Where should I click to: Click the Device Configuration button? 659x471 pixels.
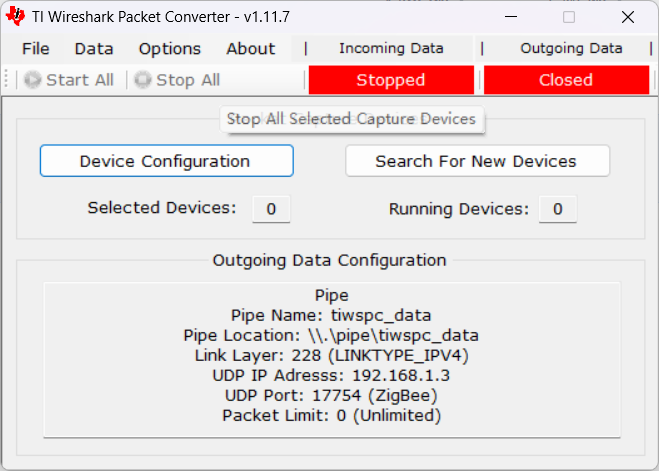click(x=166, y=161)
